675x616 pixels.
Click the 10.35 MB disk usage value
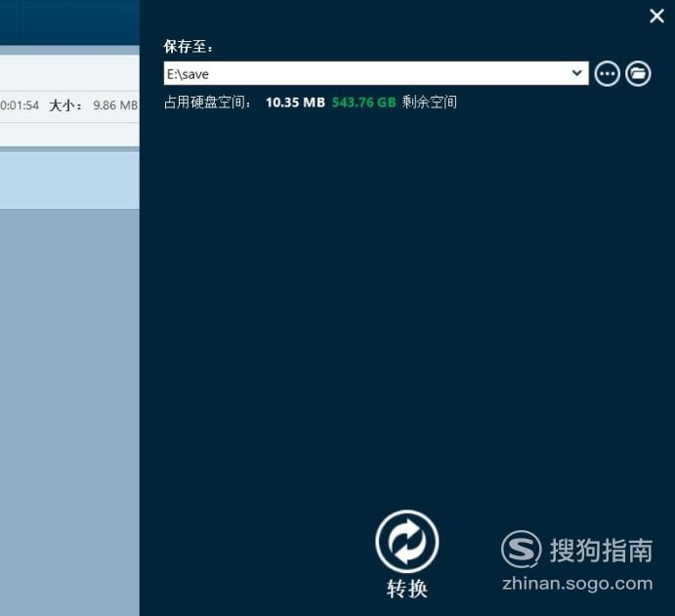pos(295,103)
